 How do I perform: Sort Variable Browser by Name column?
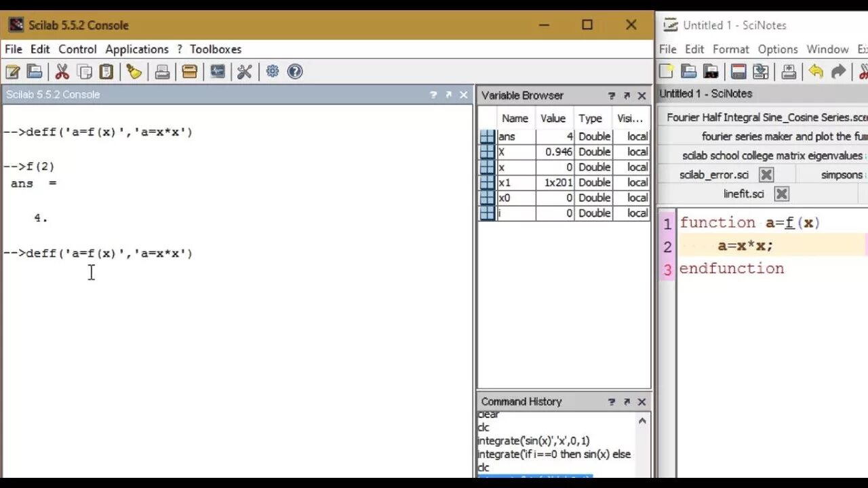coord(515,118)
